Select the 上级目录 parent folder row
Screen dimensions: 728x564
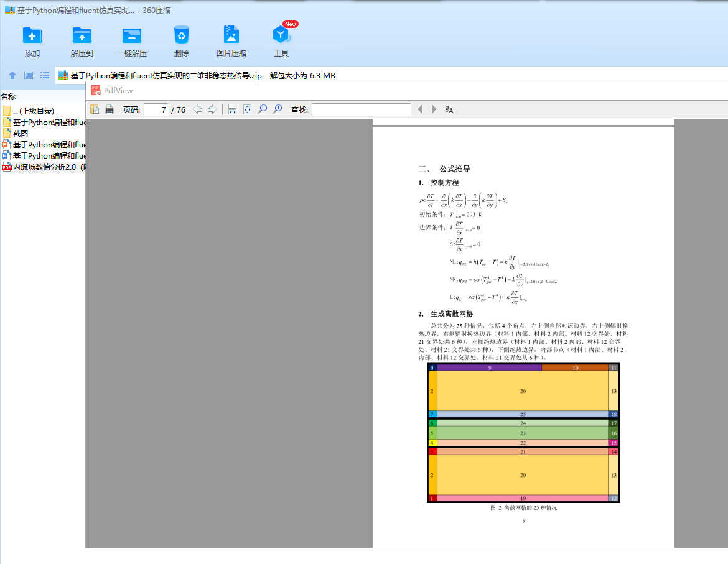pyautogui.click(x=43, y=111)
